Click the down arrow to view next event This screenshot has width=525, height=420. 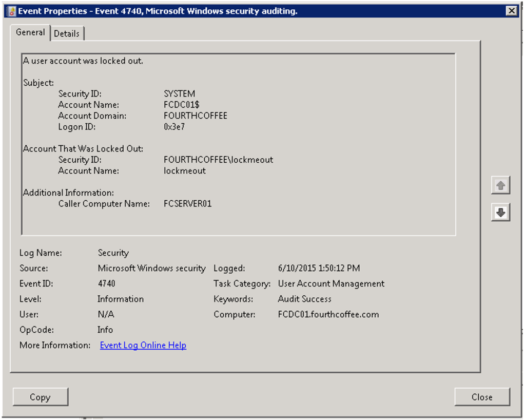[500, 212]
